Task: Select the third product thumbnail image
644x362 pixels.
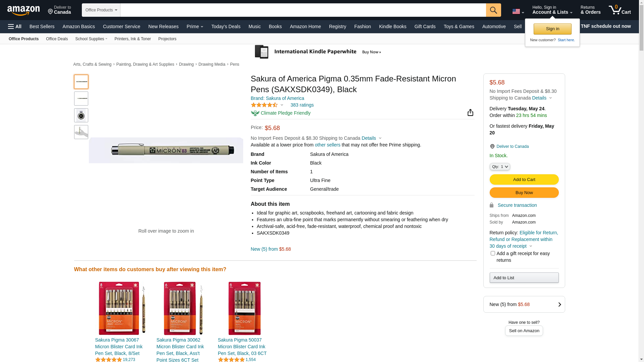Action: coord(81,115)
